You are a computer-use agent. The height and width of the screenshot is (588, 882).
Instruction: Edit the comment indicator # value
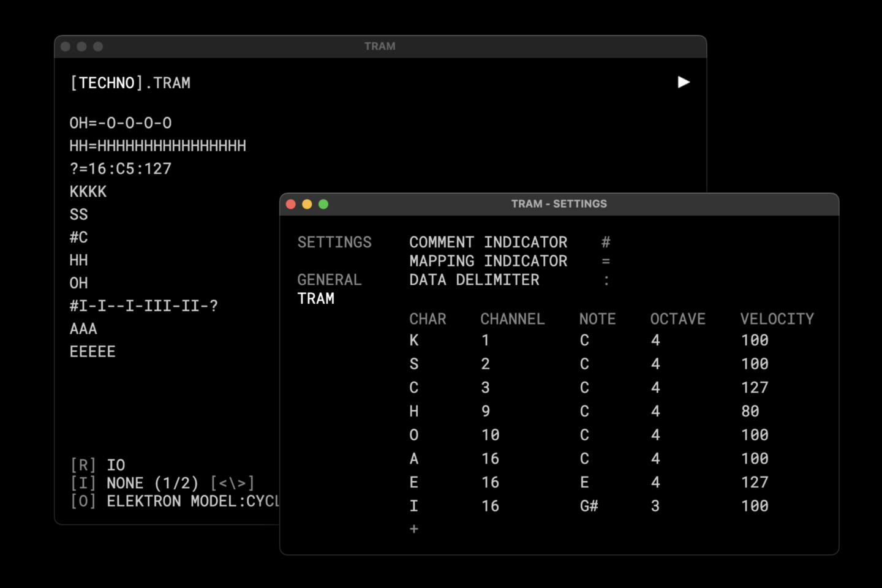point(606,243)
